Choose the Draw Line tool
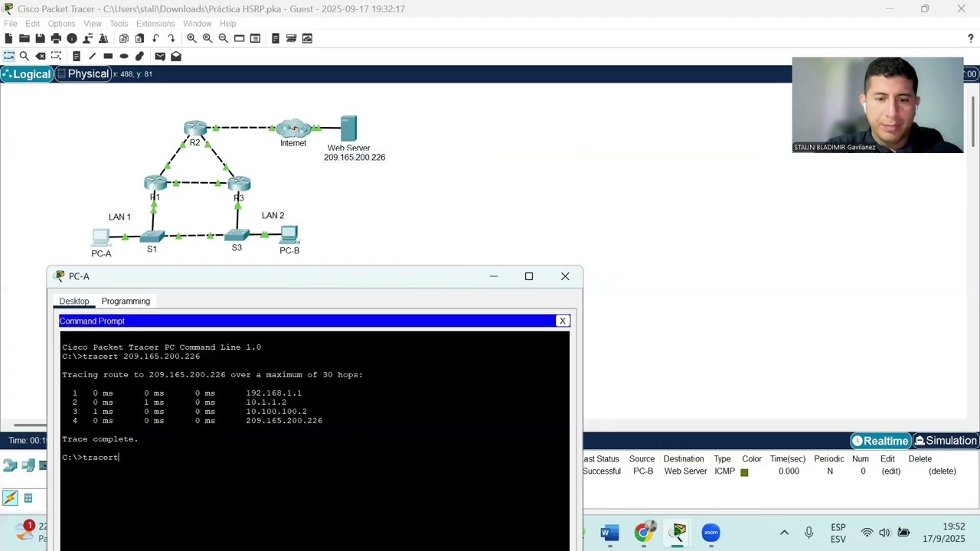 point(92,56)
